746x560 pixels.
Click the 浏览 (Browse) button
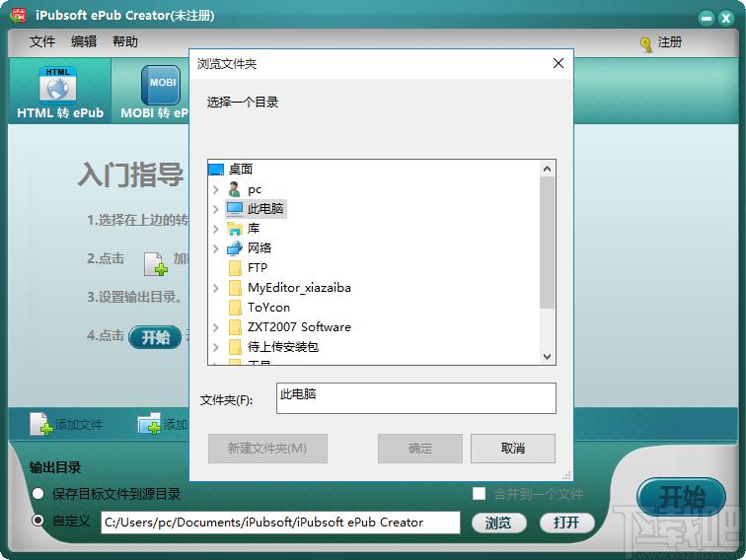click(498, 523)
